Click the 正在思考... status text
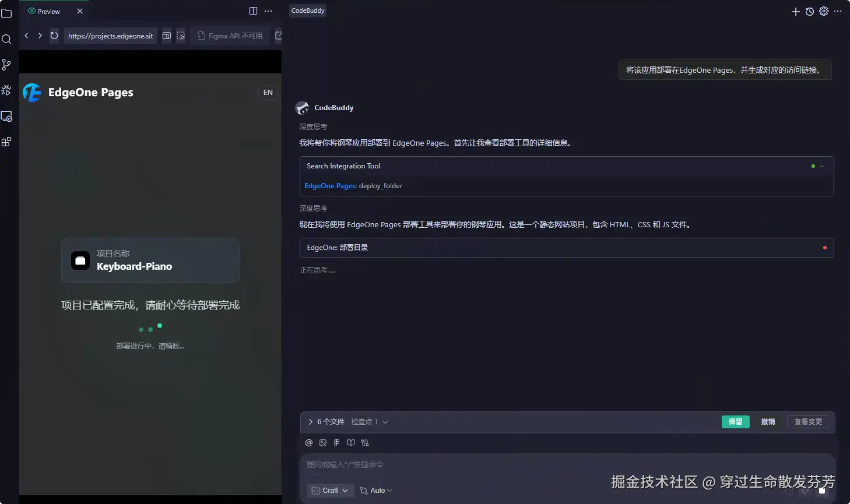This screenshot has width=850, height=504. pyautogui.click(x=317, y=270)
